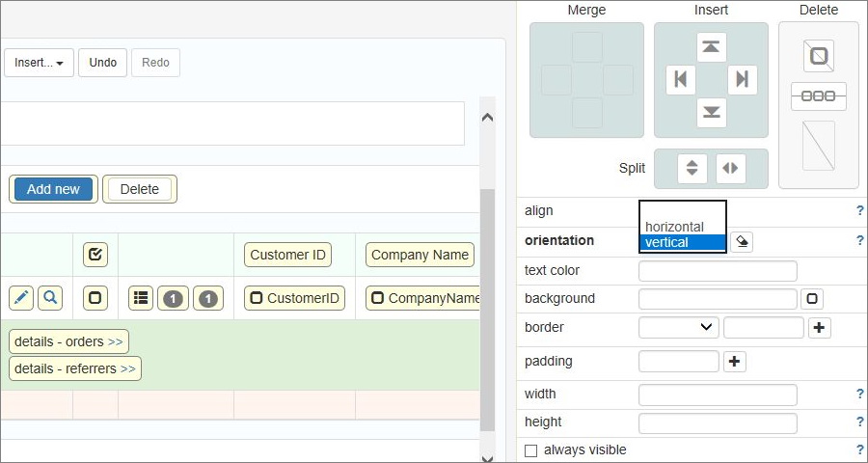Click the insert column right icon
The width and height of the screenshot is (868, 463).
(742, 80)
